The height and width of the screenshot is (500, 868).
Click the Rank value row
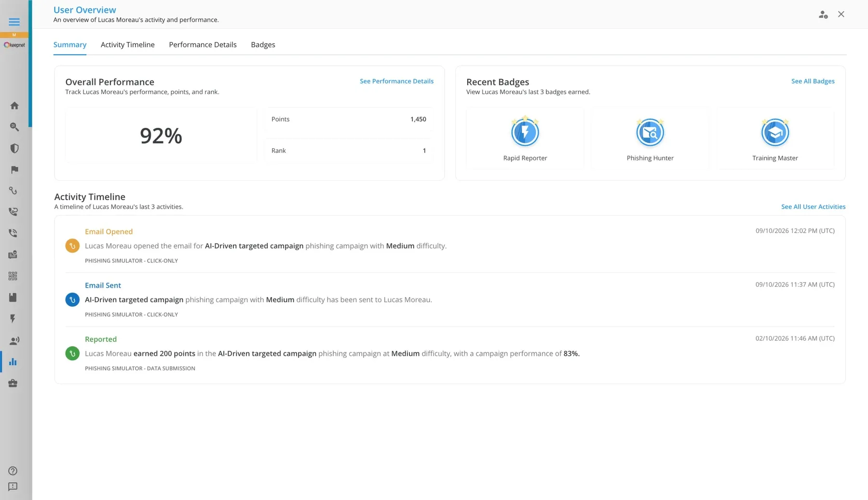click(349, 151)
